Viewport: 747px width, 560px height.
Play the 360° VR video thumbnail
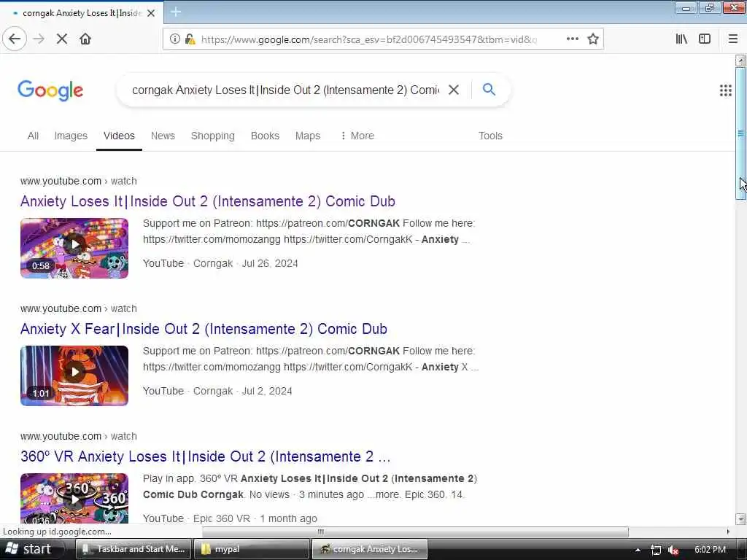tap(74, 498)
